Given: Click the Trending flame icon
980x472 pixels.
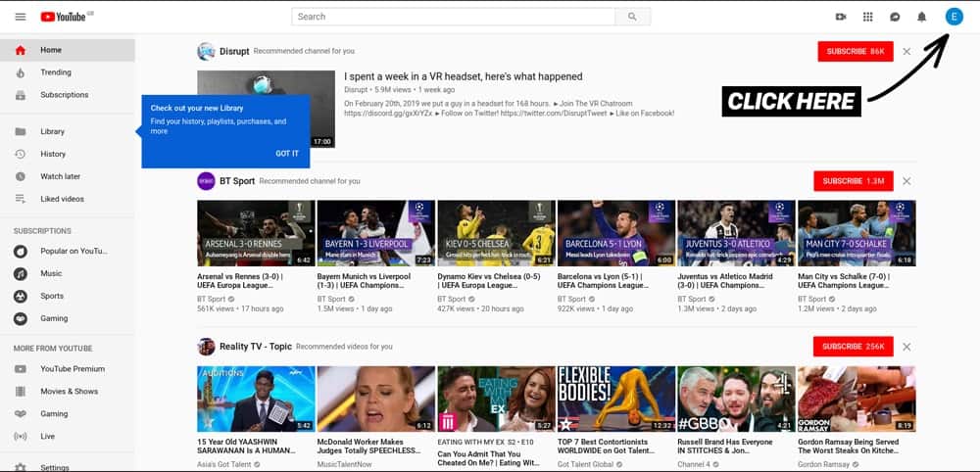Looking at the screenshot, I should pos(21,72).
